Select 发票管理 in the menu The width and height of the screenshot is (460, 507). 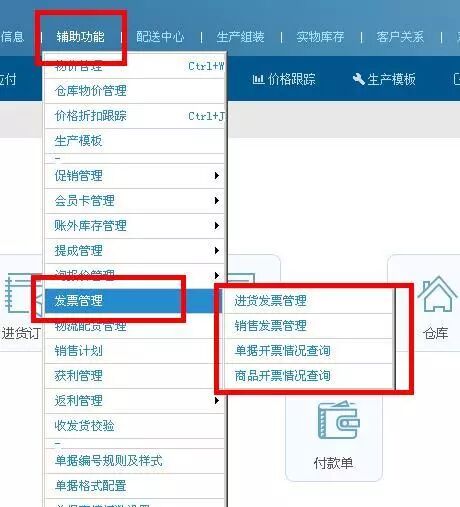coord(133,301)
